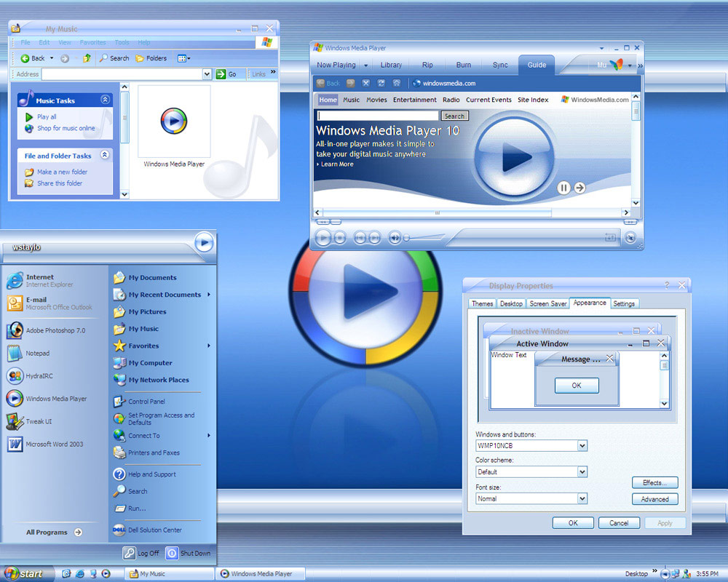
Task: Click Back in the Media Player Guide toolbar
Action: click(328, 83)
